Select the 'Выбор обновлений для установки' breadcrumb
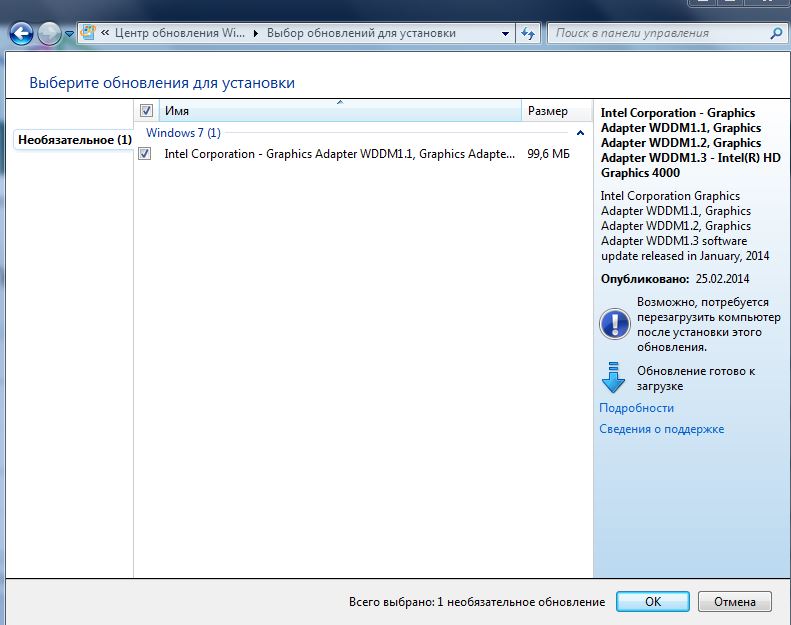Viewport: 791px width, 625px height. click(x=361, y=33)
